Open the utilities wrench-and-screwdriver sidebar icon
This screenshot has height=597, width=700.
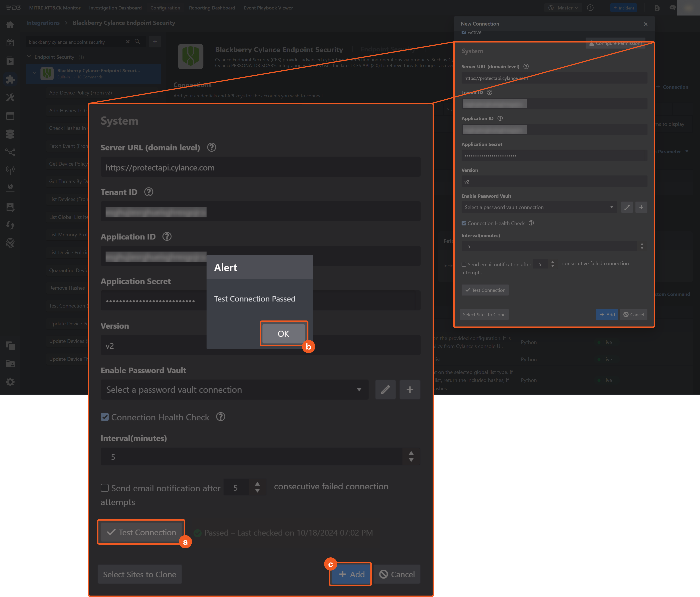[10, 97]
